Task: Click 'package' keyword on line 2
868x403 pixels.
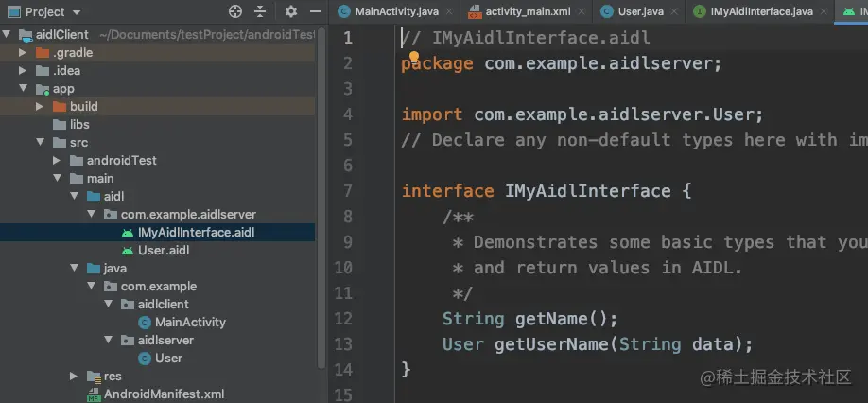Action: point(438,63)
